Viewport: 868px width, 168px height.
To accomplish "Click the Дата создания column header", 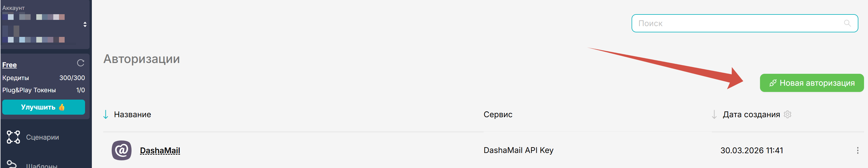I will click(x=751, y=114).
